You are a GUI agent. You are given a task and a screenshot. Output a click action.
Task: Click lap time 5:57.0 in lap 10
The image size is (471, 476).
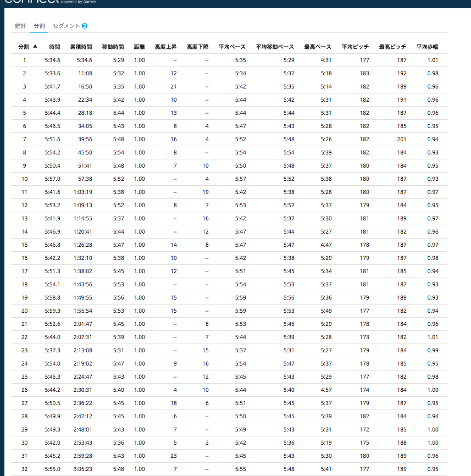pos(53,179)
